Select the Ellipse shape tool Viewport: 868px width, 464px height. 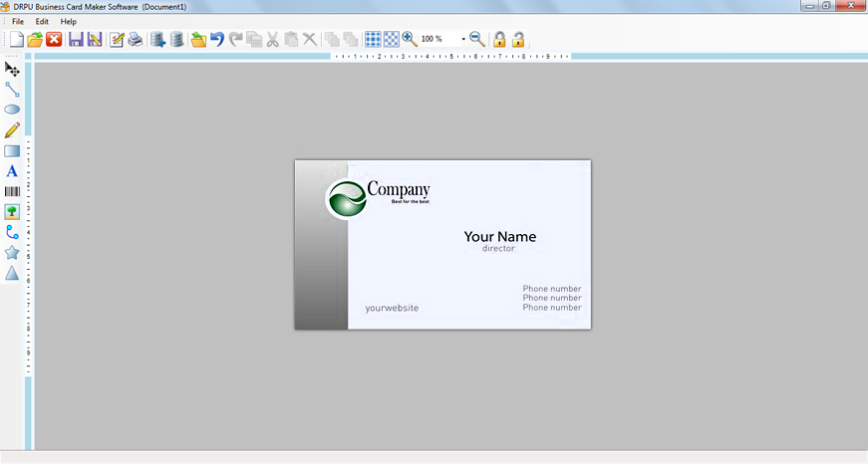point(12,110)
